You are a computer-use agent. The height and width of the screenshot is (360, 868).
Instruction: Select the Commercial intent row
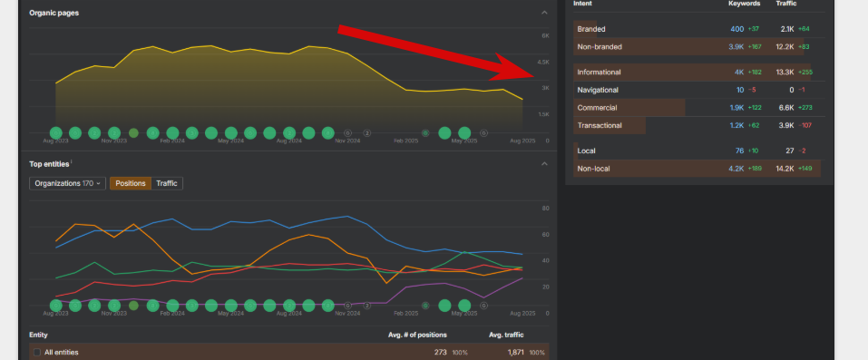coord(699,107)
